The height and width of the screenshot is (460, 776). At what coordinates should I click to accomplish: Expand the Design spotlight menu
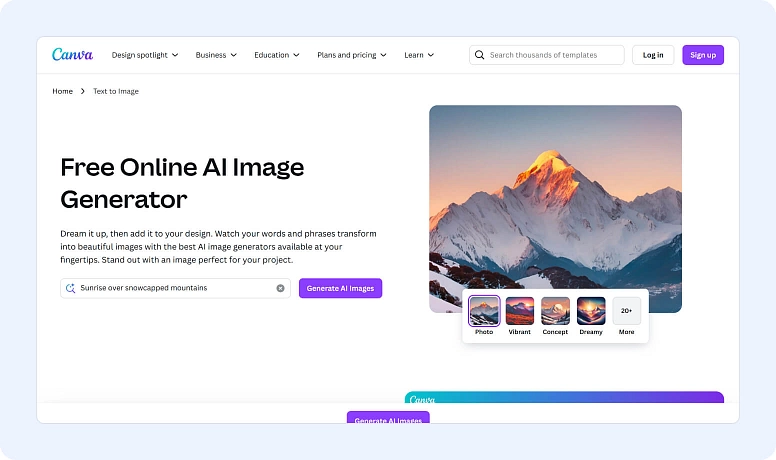[x=145, y=55]
